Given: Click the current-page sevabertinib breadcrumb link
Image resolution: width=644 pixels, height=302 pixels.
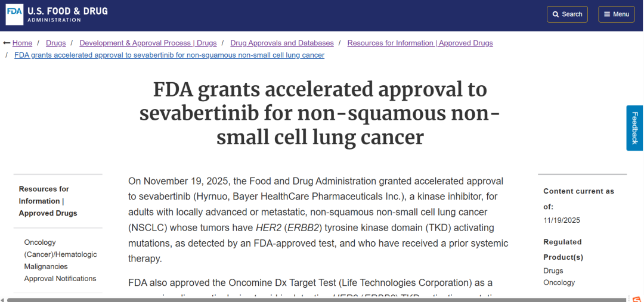Looking at the screenshot, I should (169, 55).
